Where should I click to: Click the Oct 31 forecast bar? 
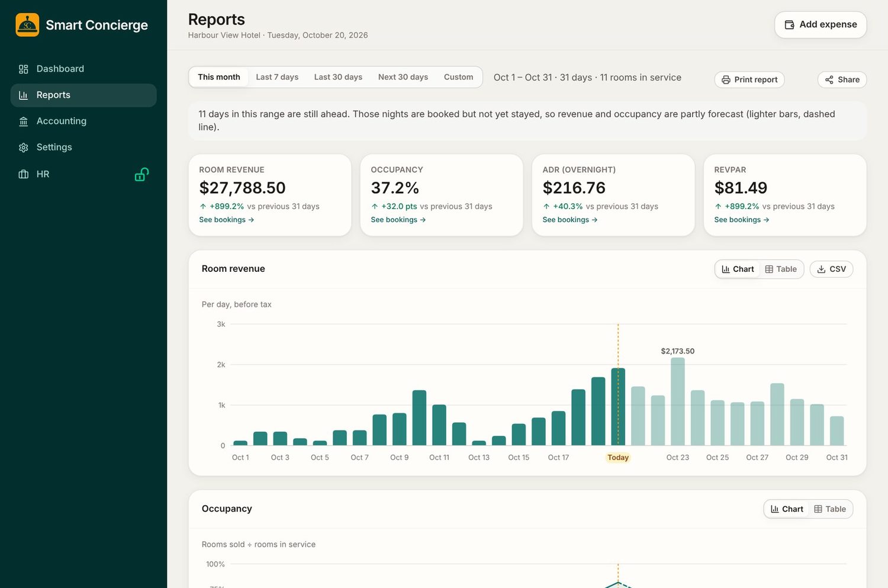(836, 430)
